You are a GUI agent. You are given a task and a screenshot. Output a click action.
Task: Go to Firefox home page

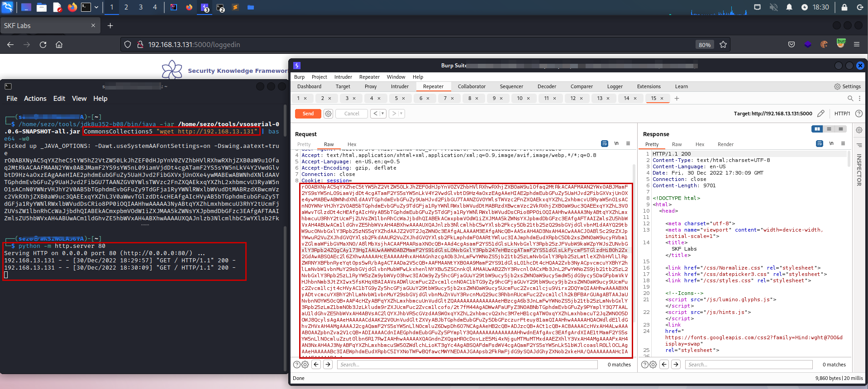[59, 44]
